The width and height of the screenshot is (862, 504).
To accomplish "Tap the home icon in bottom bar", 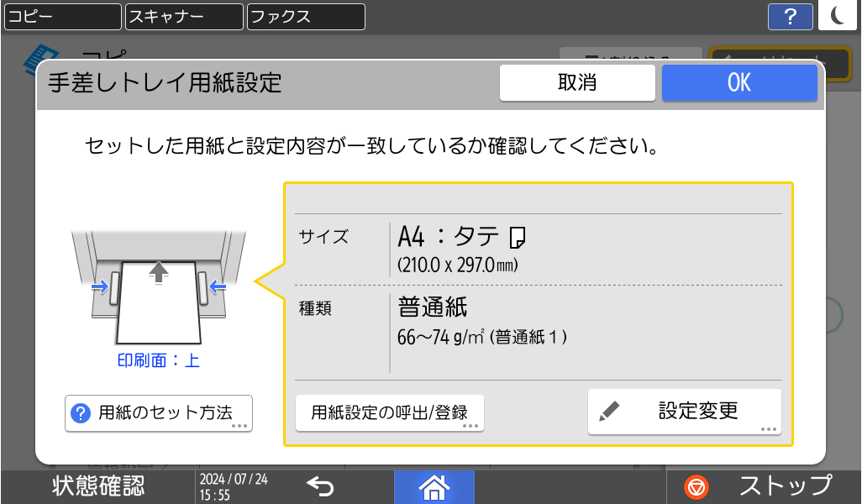I will pos(434,486).
